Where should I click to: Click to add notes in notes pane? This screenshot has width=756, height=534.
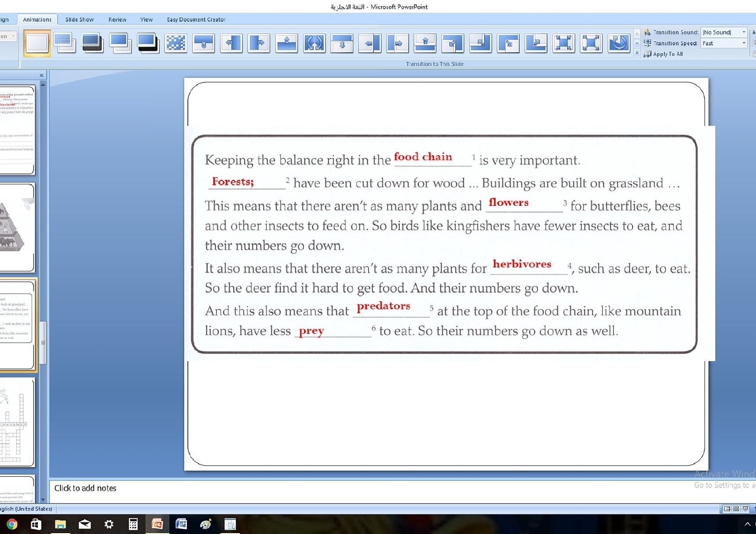pos(85,488)
